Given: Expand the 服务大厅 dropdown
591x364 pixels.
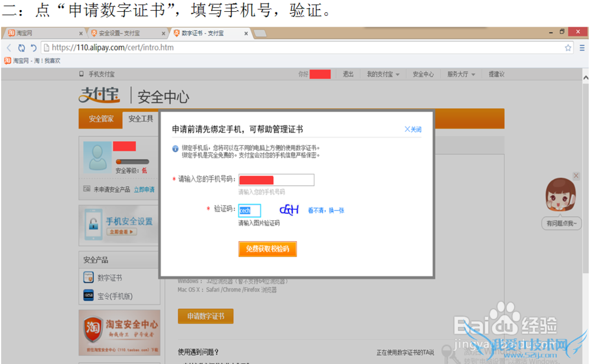Looking at the screenshot, I should pos(461,74).
